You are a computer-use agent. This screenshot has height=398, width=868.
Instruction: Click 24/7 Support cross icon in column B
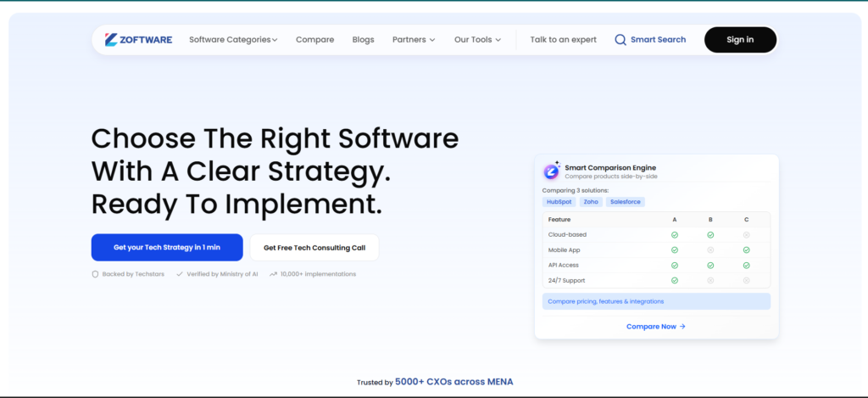pos(710,281)
